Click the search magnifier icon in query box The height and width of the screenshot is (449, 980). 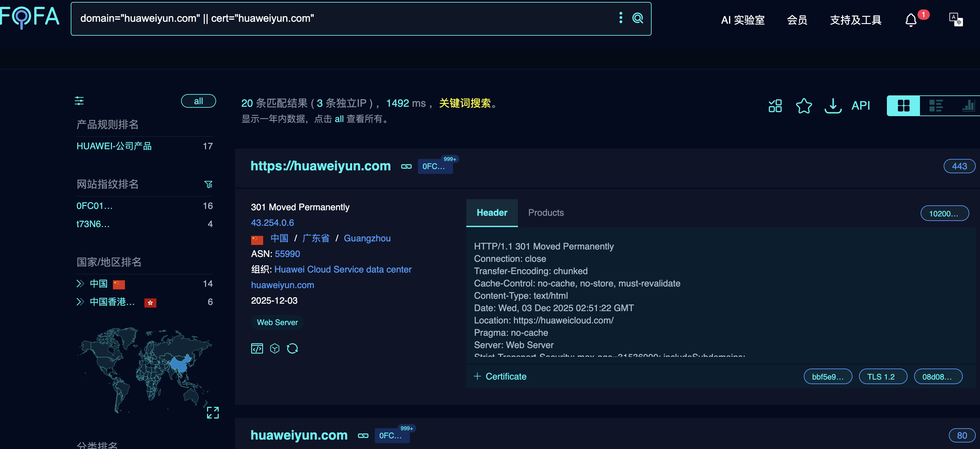click(637, 18)
